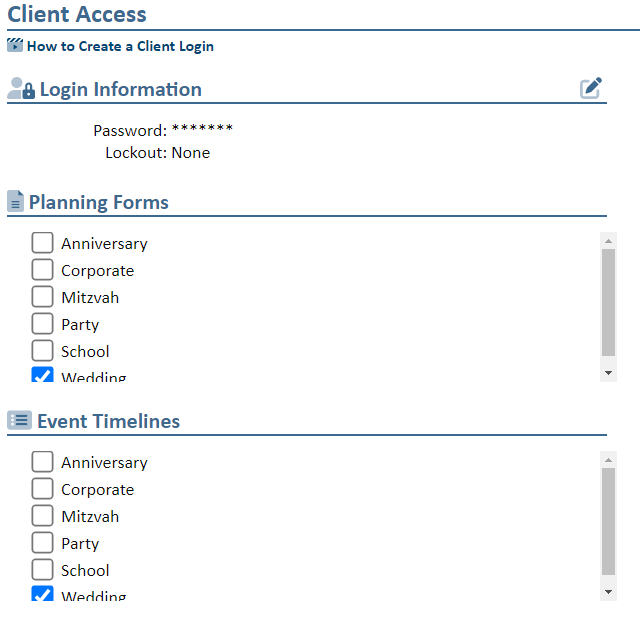The image size is (640, 628).
Task: Open the How to Create a Client Login link
Action: tap(120, 46)
